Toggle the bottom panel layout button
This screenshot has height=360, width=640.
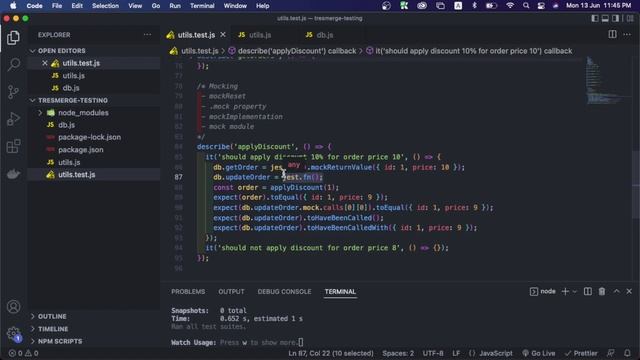coord(605,18)
